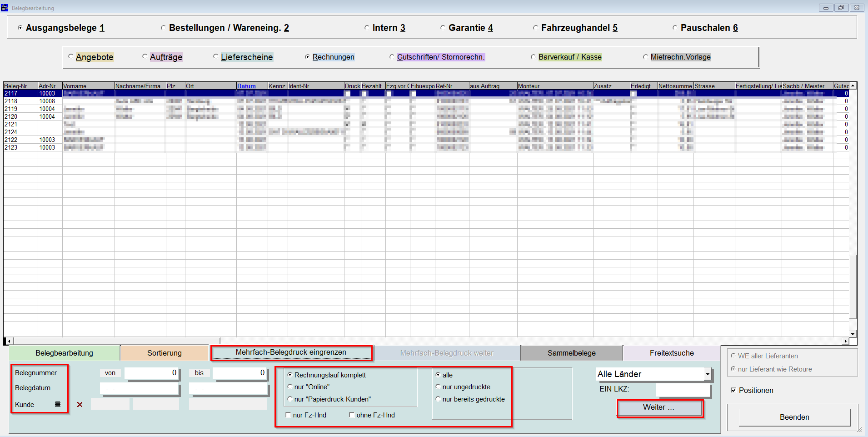The width and height of the screenshot is (868, 437).
Task: Toggle the Erledigt checkbox in row 2117
Action: click(634, 94)
